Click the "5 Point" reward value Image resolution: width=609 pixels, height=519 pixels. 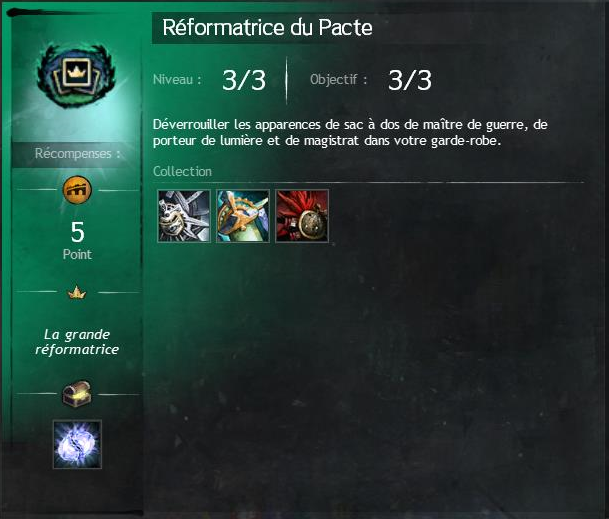coord(77,241)
